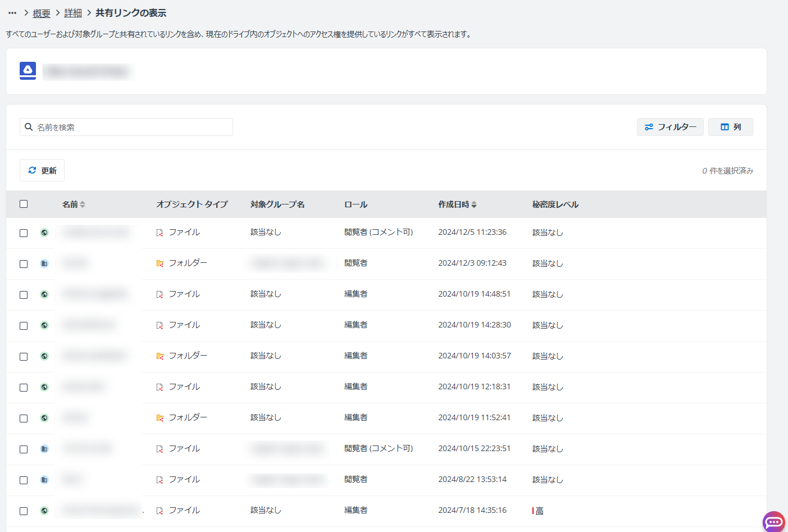Click the 対象グループ名 column header

(x=277, y=204)
